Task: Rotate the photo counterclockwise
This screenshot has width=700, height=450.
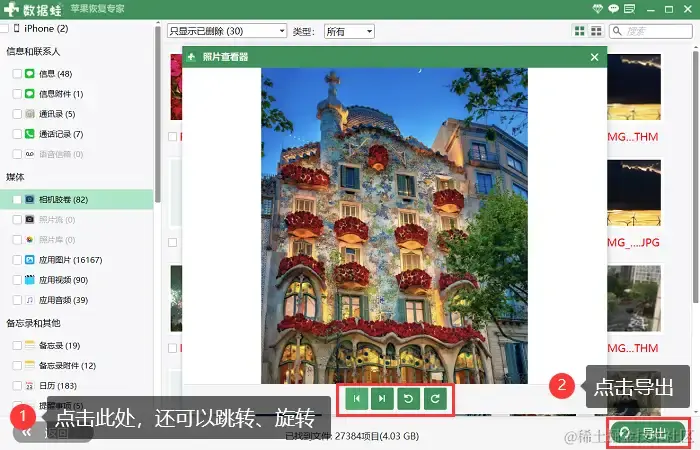Action: (408, 398)
